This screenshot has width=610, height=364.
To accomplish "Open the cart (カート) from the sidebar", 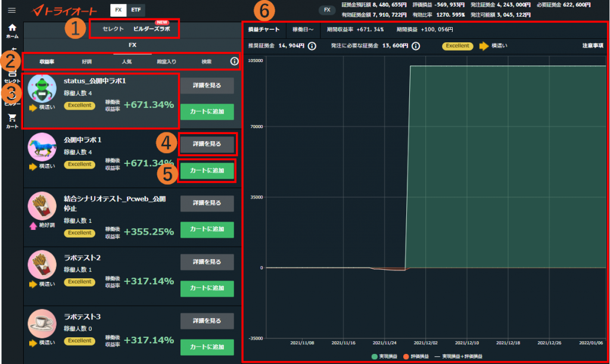I will (x=12, y=121).
